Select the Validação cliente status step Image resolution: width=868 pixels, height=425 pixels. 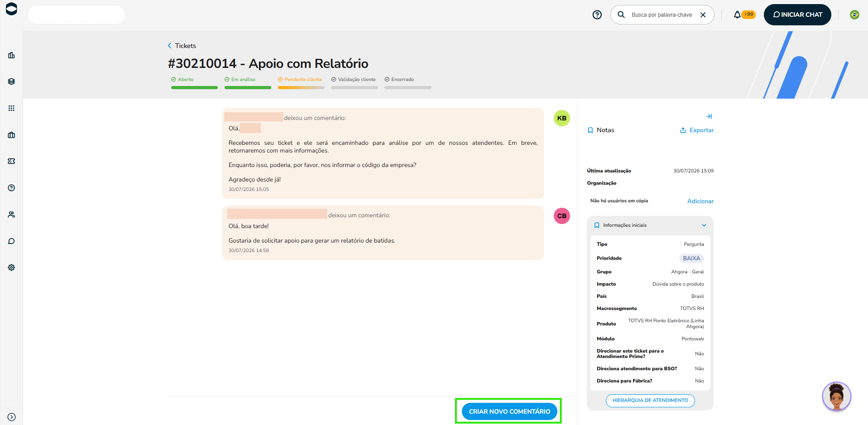tap(354, 80)
